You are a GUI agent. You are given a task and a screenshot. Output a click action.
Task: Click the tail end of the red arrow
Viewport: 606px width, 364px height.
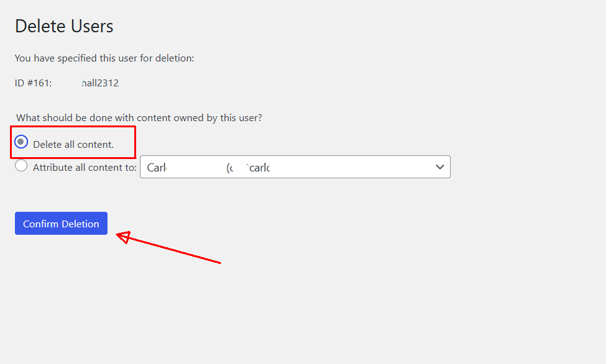[x=219, y=262]
